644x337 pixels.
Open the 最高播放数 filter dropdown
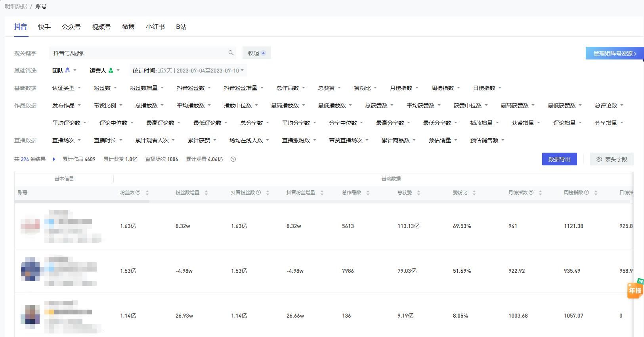288,105
